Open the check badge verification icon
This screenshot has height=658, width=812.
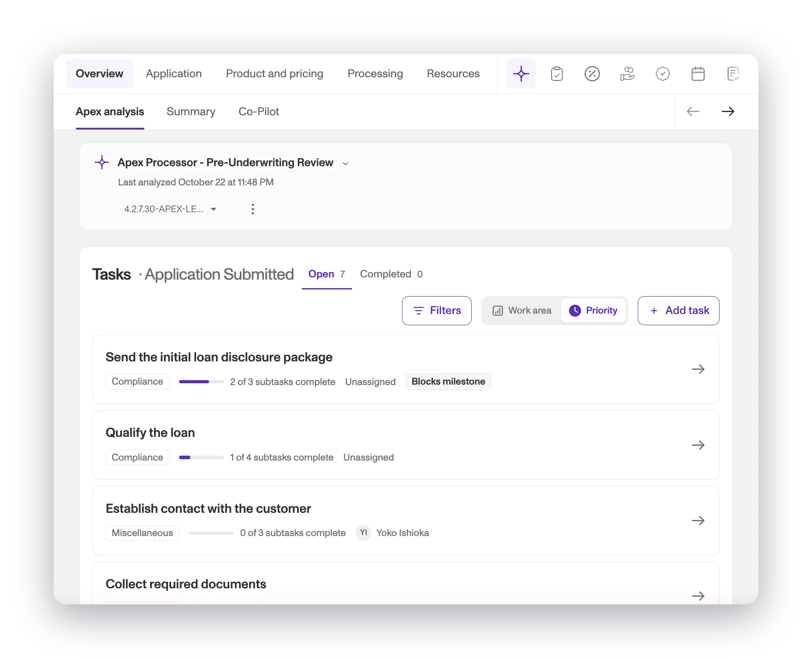[663, 74]
